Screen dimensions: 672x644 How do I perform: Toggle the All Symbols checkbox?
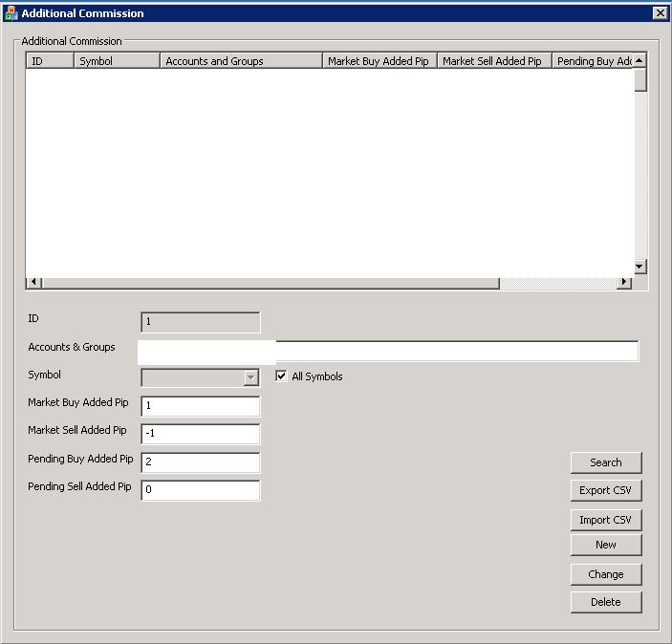(x=281, y=376)
